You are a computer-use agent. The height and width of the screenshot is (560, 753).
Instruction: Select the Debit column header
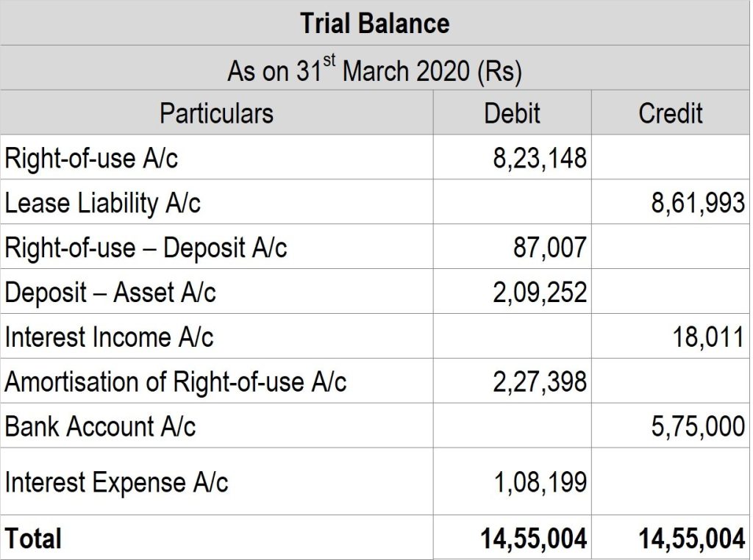click(512, 114)
